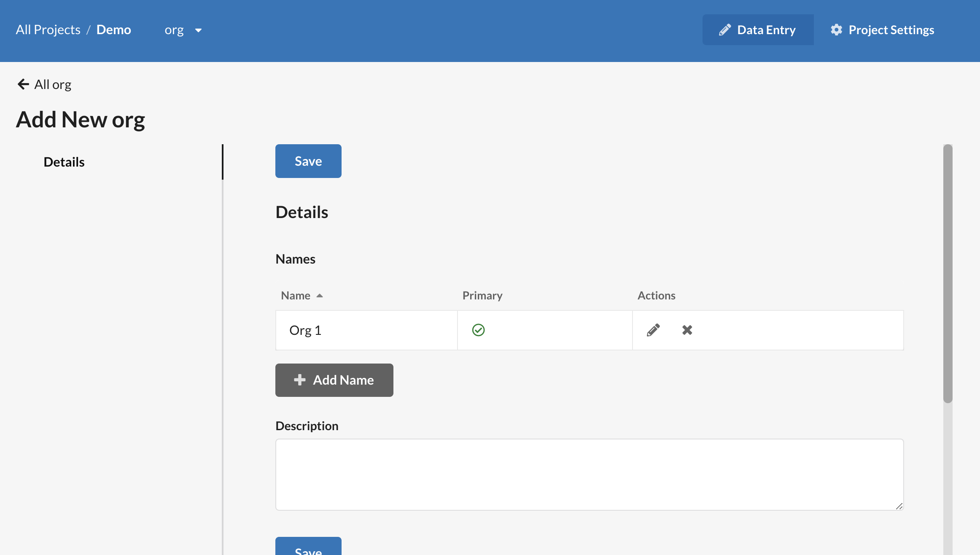Go to All Projects breadcrumb
Image resolution: width=980 pixels, height=555 pixels.
(48, 30)
